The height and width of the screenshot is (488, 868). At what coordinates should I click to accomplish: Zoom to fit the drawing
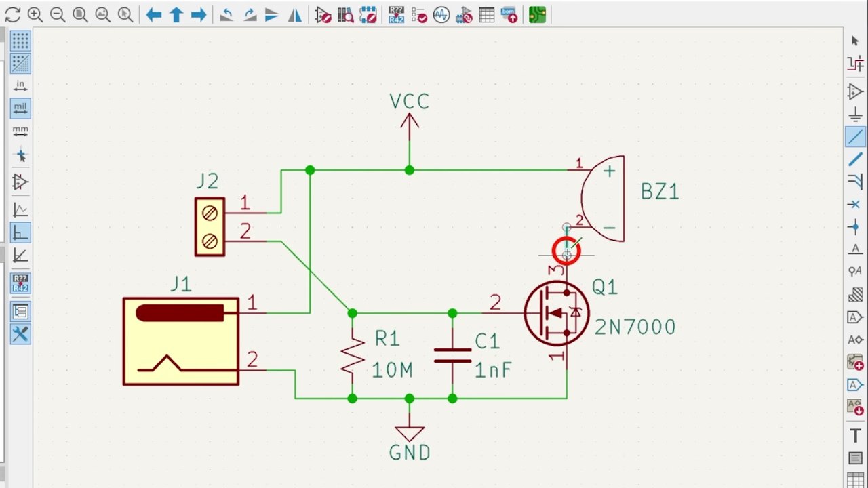(x=80, y=15)
